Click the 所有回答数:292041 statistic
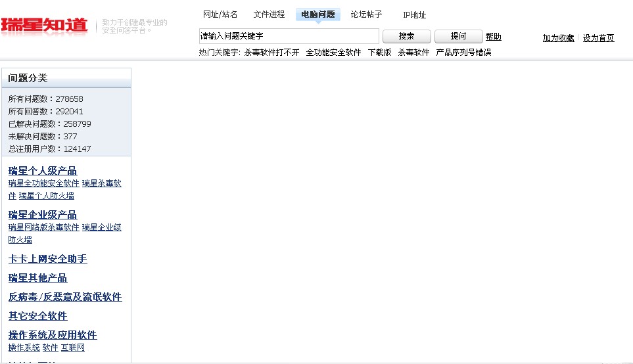633x364 pixels. [x=45, y=112]
